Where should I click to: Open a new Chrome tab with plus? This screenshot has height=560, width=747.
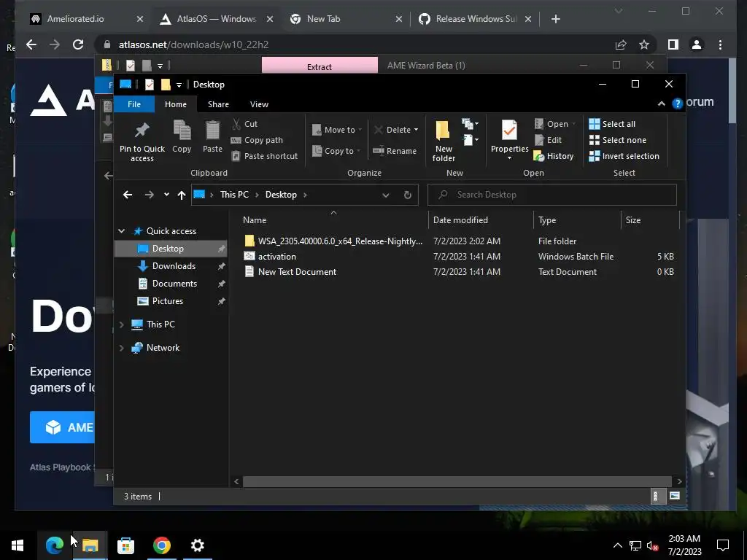[x=555, y=19]
